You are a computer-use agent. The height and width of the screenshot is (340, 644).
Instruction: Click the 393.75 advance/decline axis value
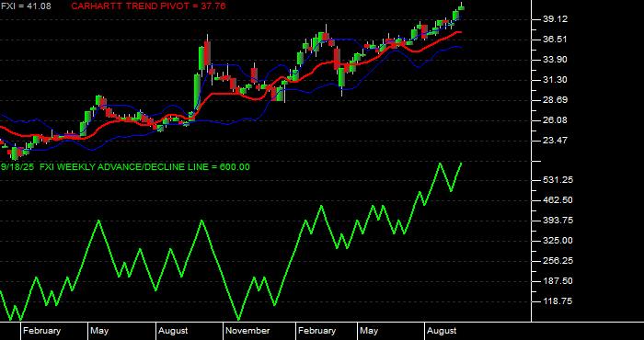tap(557, 221)
